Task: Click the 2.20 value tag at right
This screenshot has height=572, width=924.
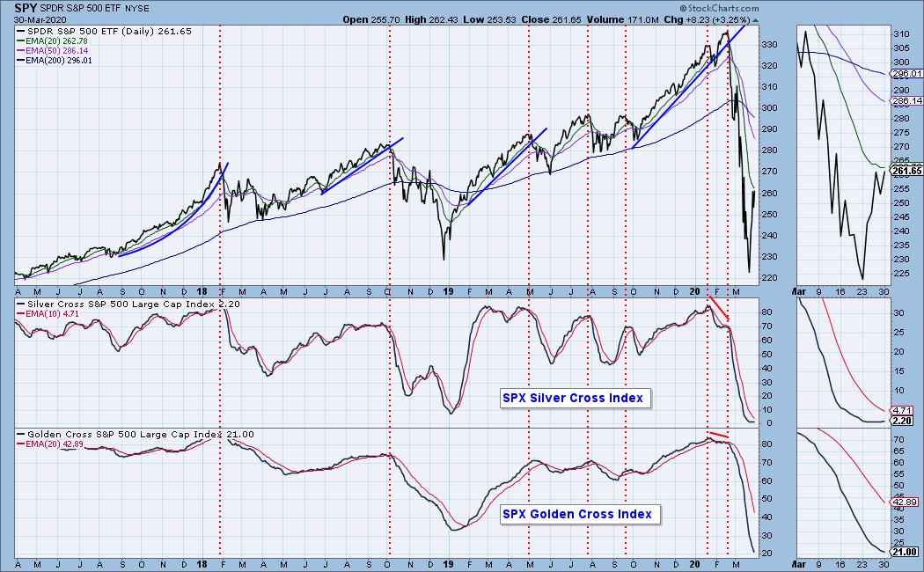Action: [x=902, y=421]
